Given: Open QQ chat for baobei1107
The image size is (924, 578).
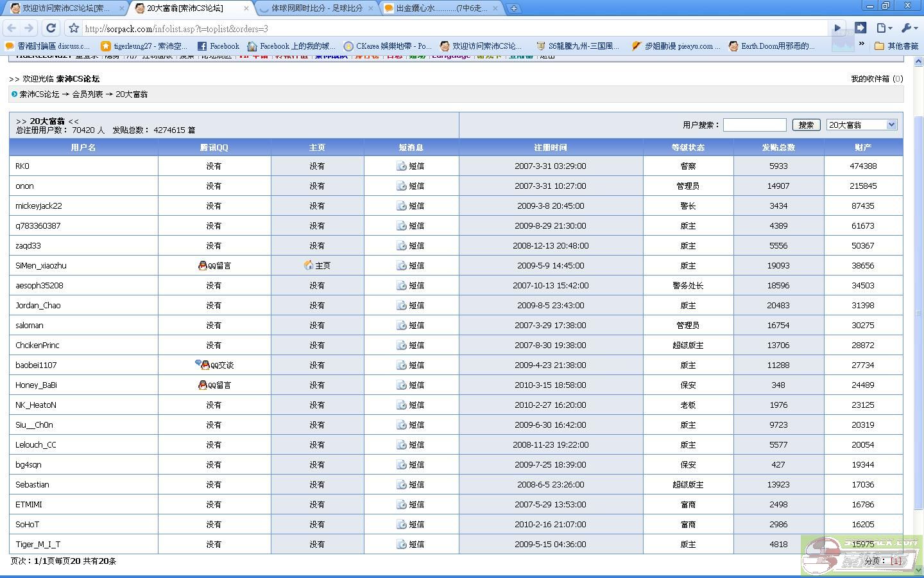Looking at the screenshot, I should pyautogui.click(x=214, y=365).
